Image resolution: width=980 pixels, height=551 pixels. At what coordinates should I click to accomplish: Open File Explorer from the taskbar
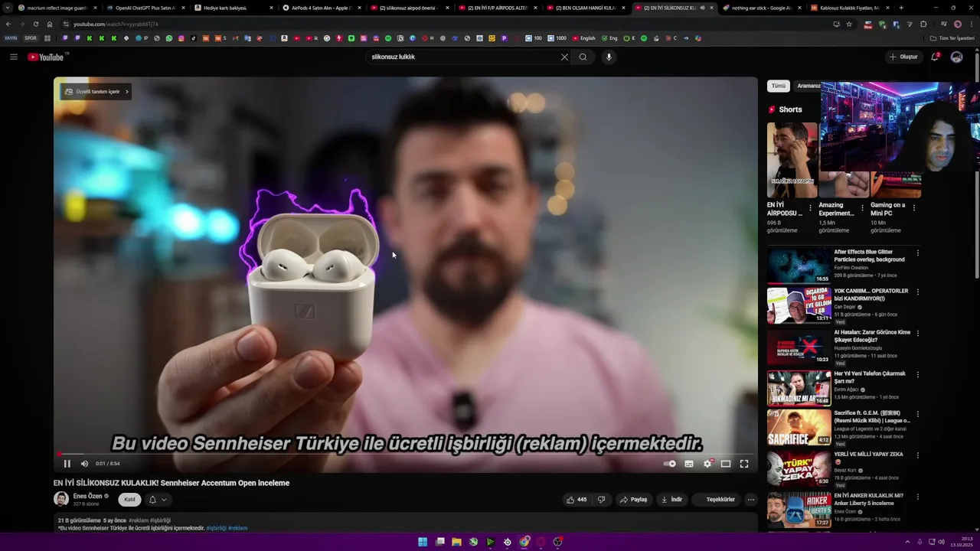[456, 542]
